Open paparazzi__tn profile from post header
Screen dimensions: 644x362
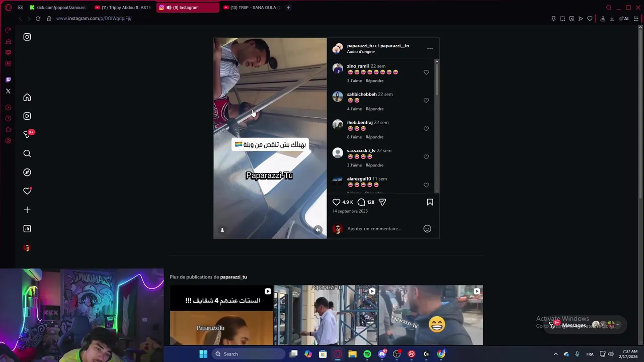coord(394,46)
